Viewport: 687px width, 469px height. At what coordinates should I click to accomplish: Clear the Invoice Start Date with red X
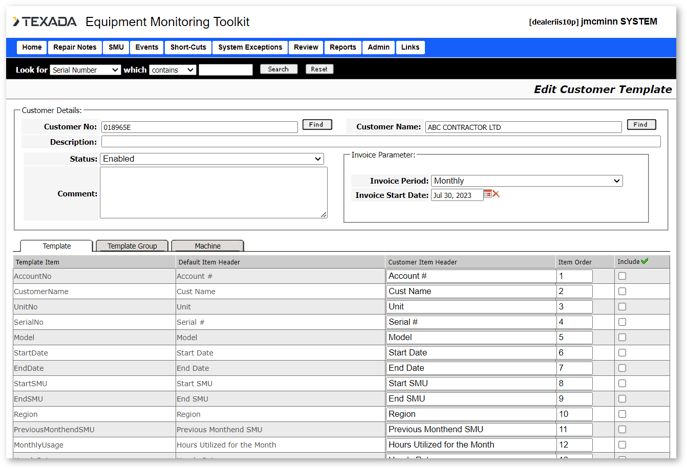click(496, 195)
